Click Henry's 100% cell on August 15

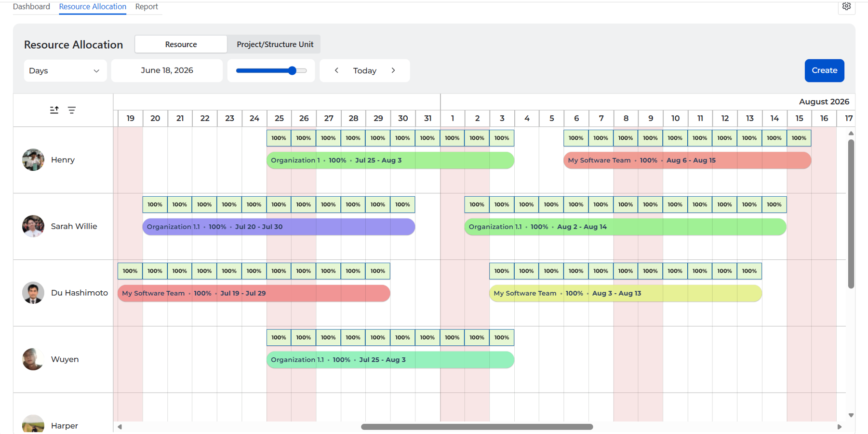pyautogui.click(x=799, y=138)
